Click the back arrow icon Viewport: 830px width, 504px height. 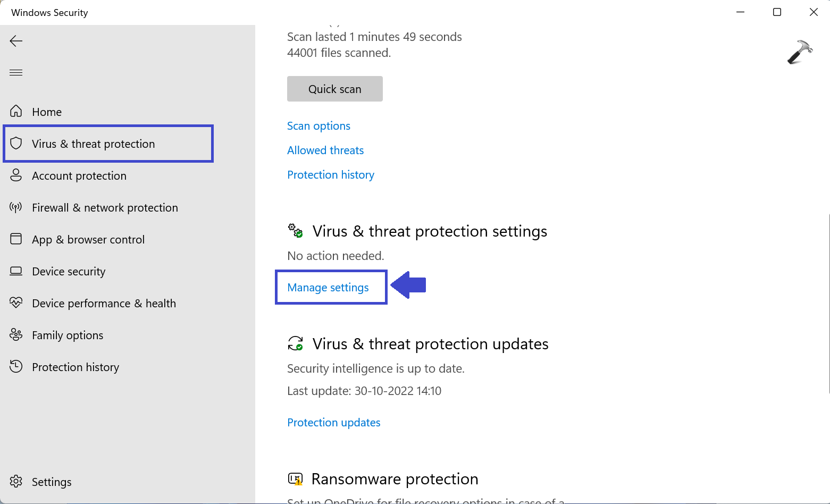[16, 41]
